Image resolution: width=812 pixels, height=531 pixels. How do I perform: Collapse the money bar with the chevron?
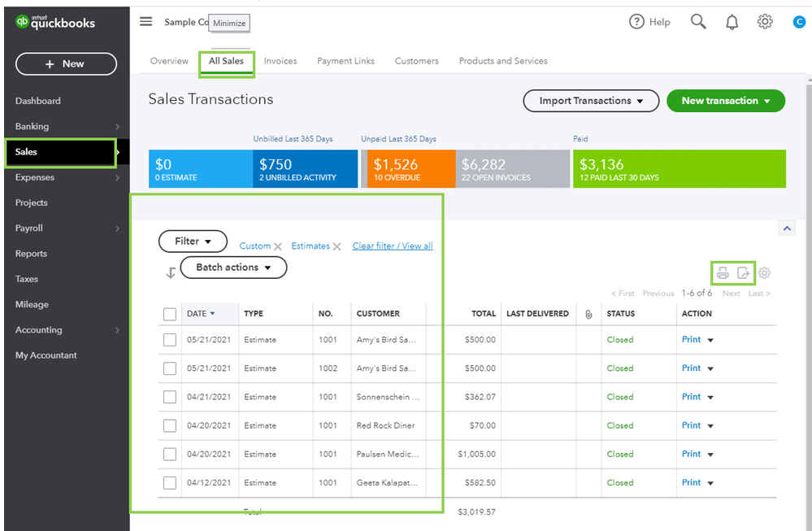click(787, 229)
